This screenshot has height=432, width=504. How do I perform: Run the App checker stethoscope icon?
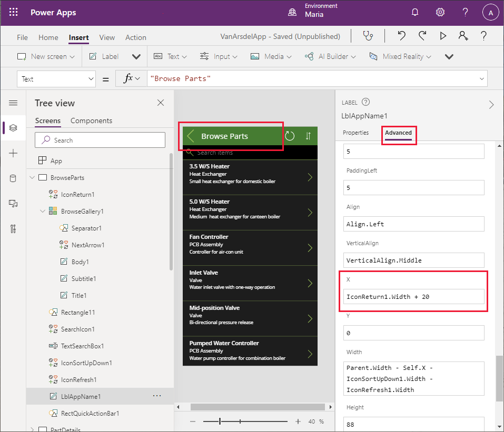[368, 36]
